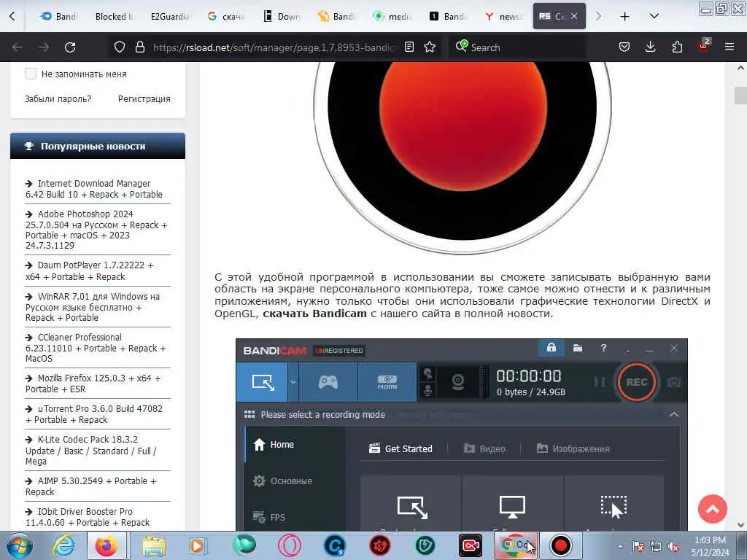Open the Windows Start button
Screen dimensions: 747x560
point(19,545)
